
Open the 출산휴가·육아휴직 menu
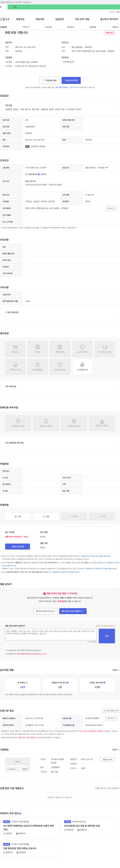[109, 19]
